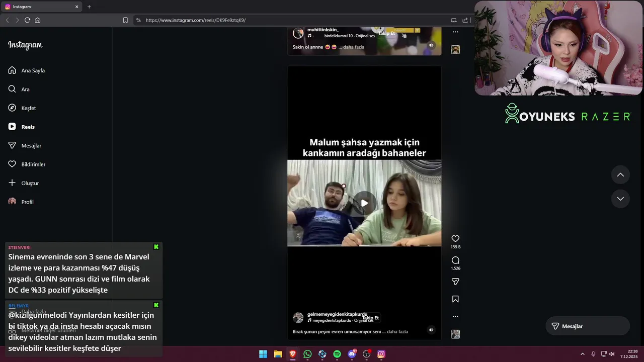Go forward in browser history

click(x=17, y=20)
